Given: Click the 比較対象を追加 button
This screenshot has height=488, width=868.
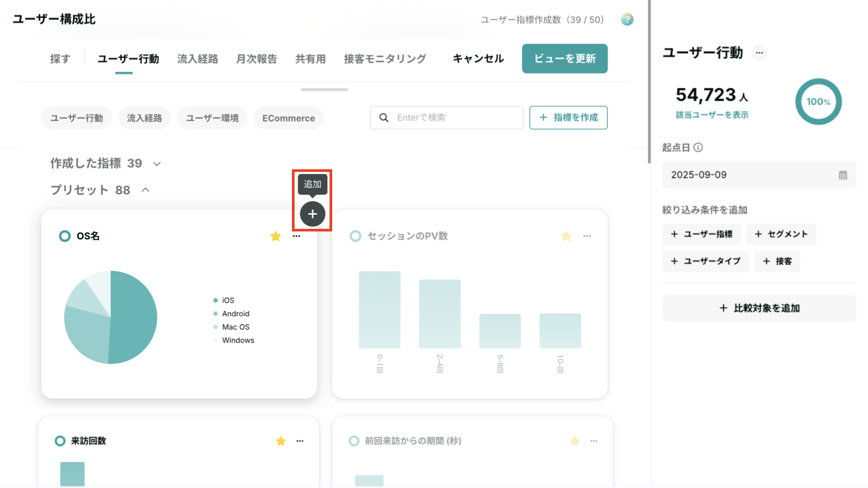Looking at the screenshot, I should [759, 308].
